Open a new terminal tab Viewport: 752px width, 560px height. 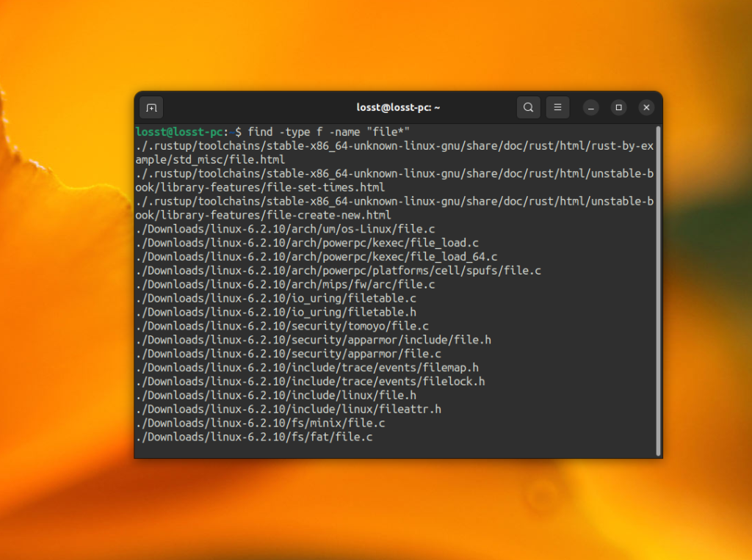[x=151, y=108]
